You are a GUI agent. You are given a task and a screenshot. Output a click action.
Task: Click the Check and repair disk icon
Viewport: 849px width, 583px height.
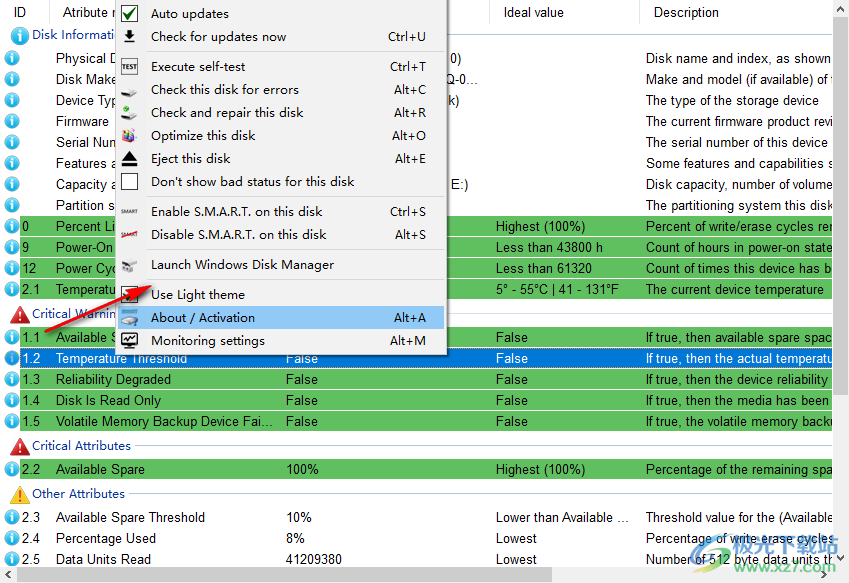[129, 113]
